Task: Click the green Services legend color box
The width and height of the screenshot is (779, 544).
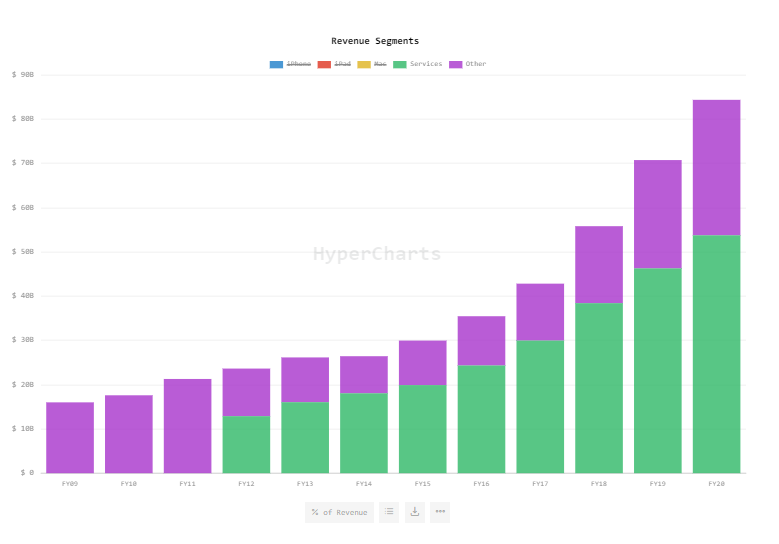Action: (399, 64)
